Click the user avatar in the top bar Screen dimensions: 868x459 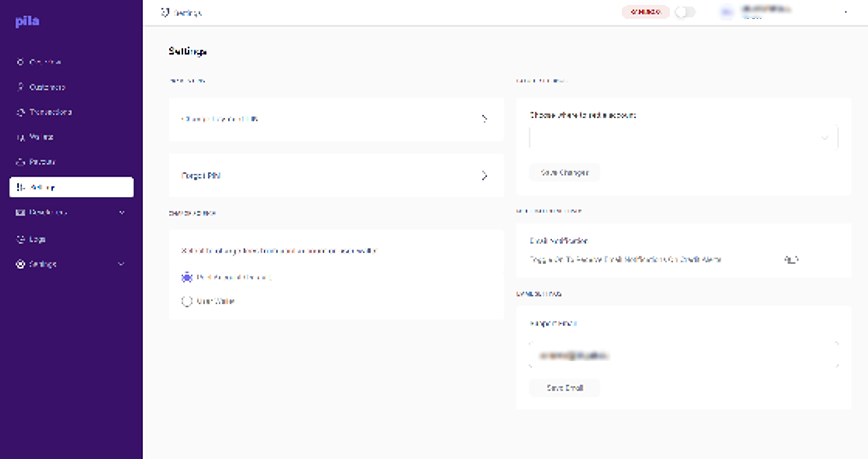coord(726,12)
